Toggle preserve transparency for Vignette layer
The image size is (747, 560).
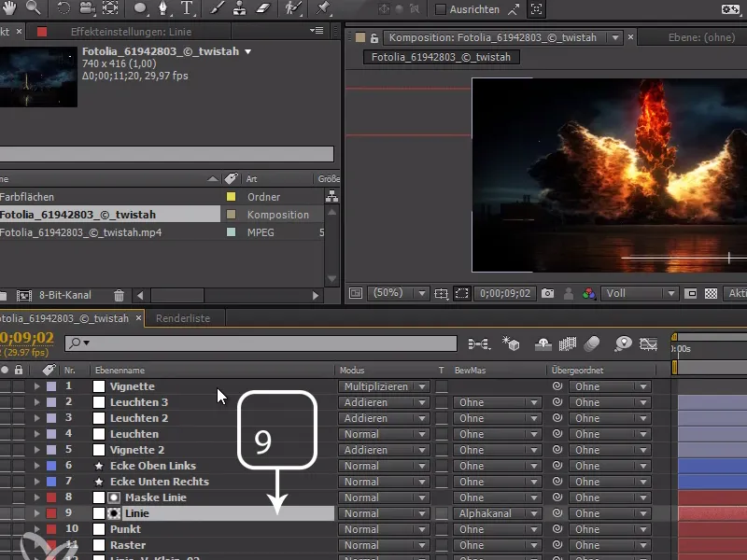pos(442,386)
